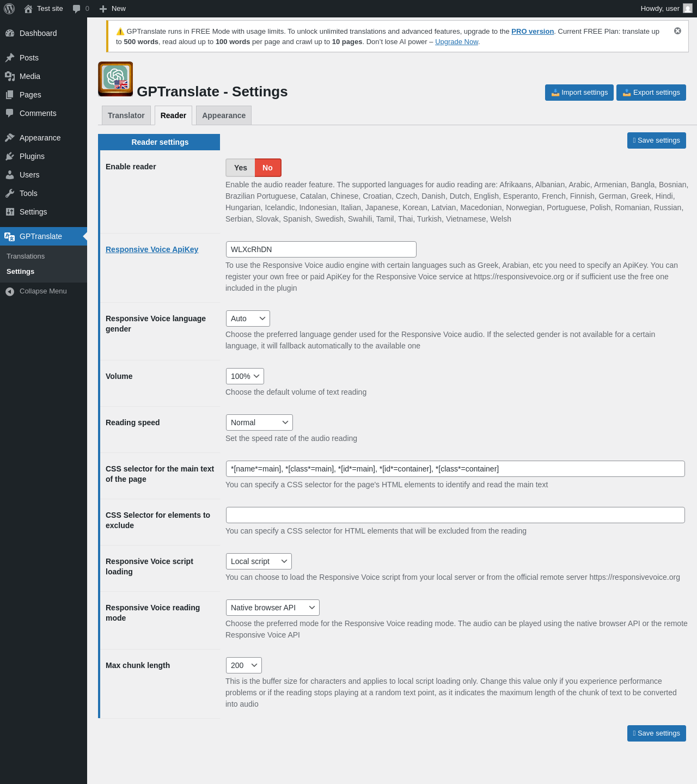Image resolution: width=697 pixels, height=784 pixels.
Task: Click the yellow warning icon in notice
Action: click(x=120, y=32)
